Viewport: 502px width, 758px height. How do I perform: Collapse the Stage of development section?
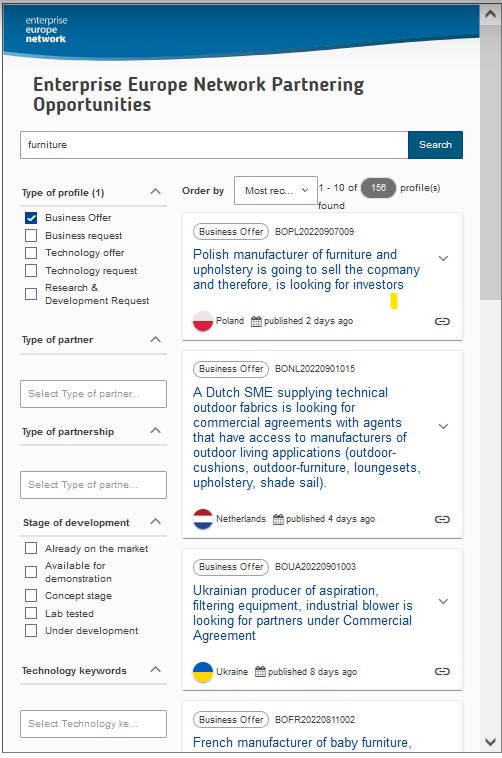(x=155, y=522)
